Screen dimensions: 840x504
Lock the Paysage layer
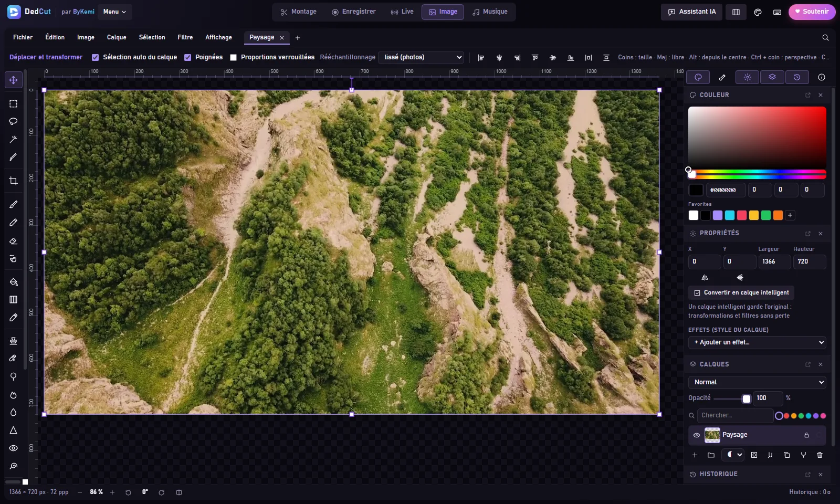(x=806, y=435)
